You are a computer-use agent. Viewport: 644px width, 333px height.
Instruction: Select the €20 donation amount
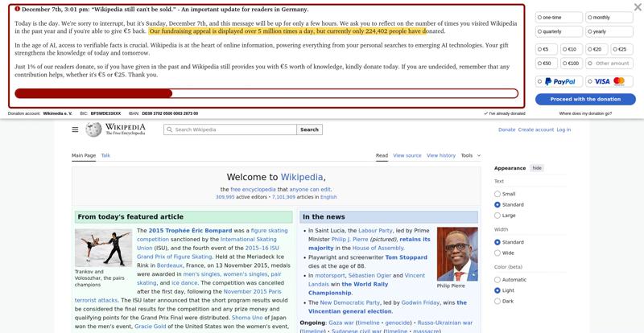[x=597, y=49]
